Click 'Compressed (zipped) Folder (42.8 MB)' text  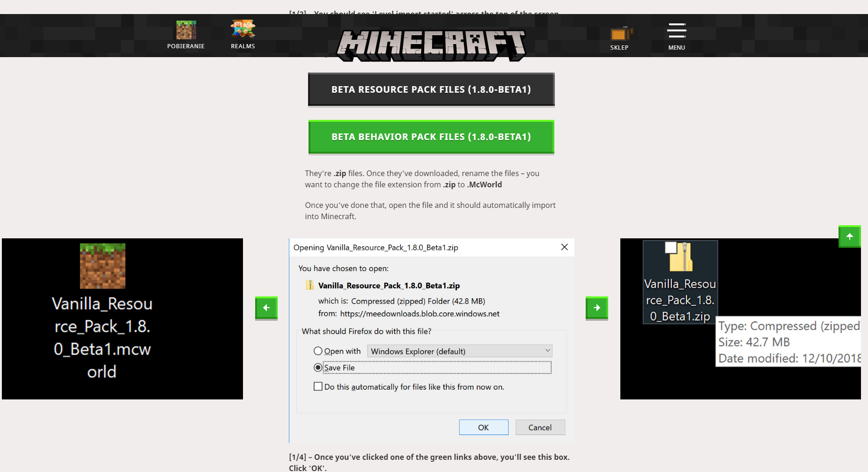(x=418, y=301)
